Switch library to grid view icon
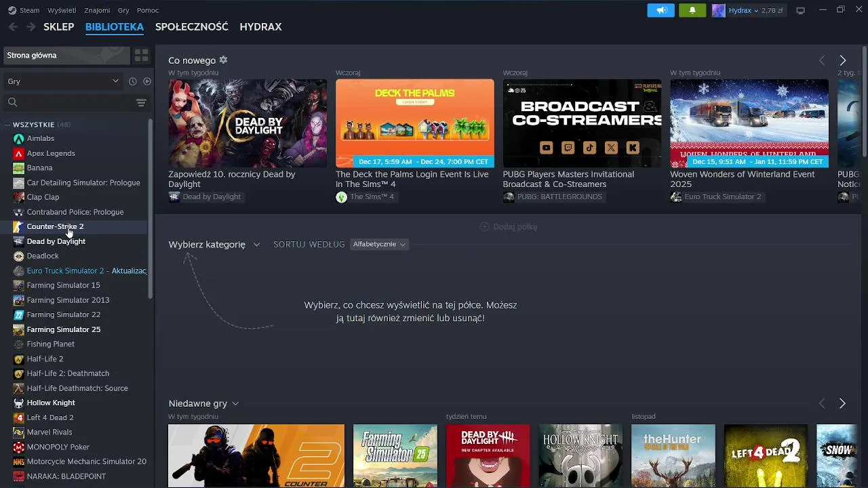The height and width of the screenshot is (488, 868). pyautogui.click(x=141, y=56)
